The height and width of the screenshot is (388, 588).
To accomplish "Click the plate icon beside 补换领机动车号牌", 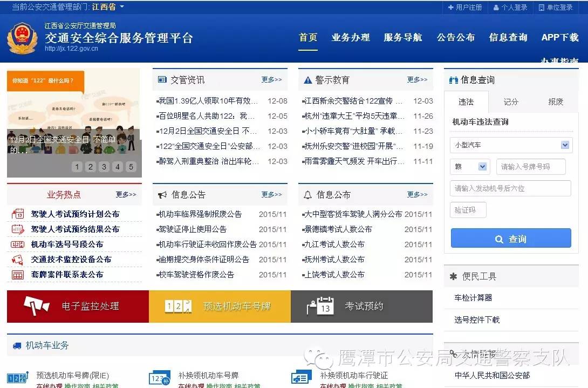I will point(161,377).
